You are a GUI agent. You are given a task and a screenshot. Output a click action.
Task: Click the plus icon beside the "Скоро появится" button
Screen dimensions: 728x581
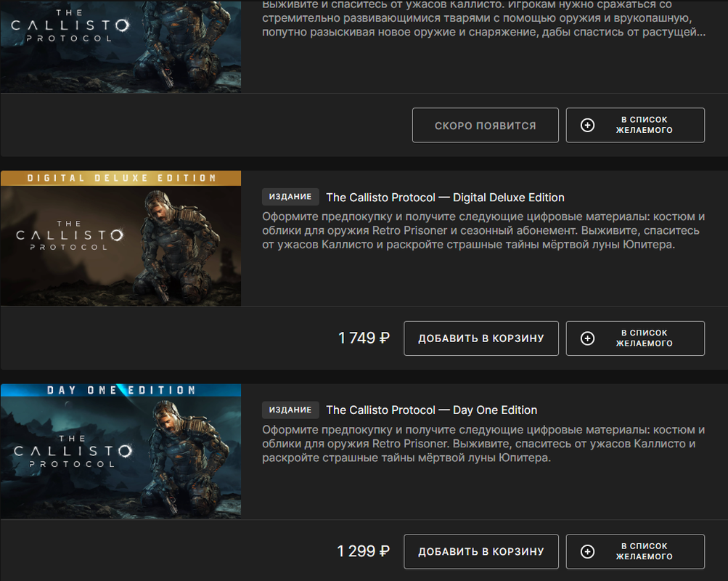point(587,126)
